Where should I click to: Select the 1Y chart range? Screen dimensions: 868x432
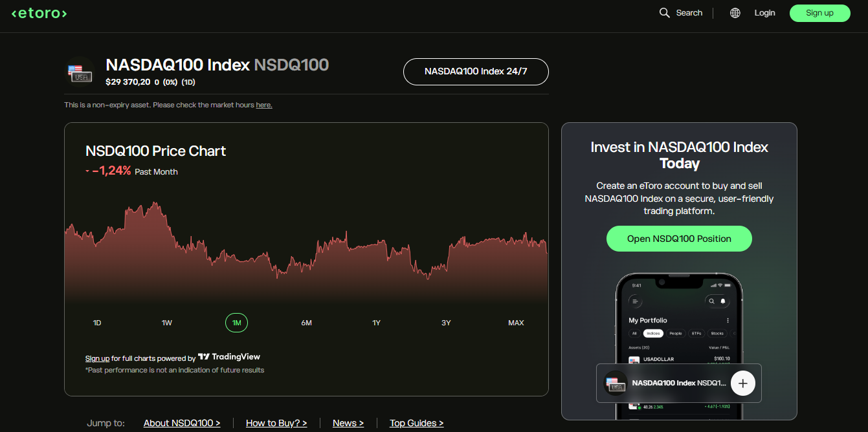click(376, 323)
